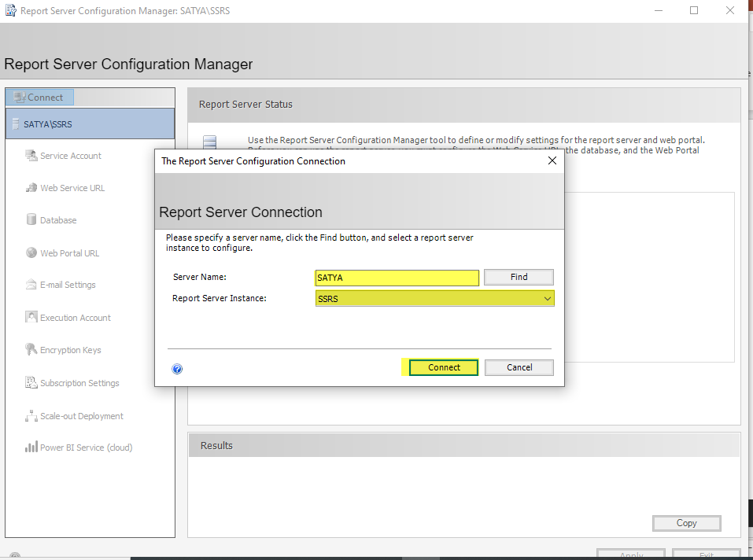This screenshot has width=753, height=560.
Task: Click the blue help question mark icon
Action: (177, 368)
